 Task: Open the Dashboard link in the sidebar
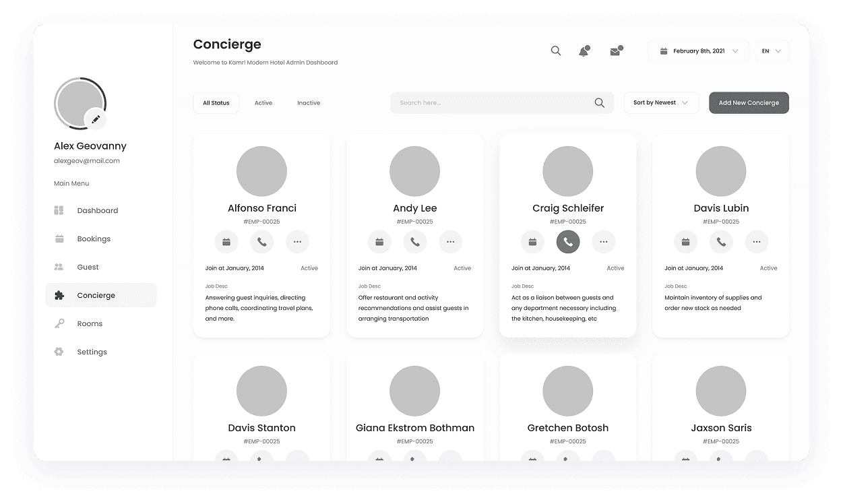pyautogui.click(x=98, y=210)
